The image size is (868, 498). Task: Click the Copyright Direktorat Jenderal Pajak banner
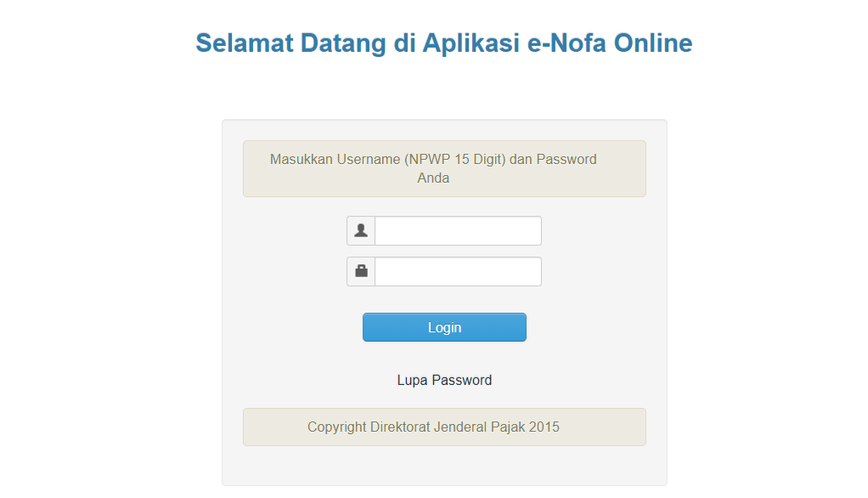click(444, 427)
